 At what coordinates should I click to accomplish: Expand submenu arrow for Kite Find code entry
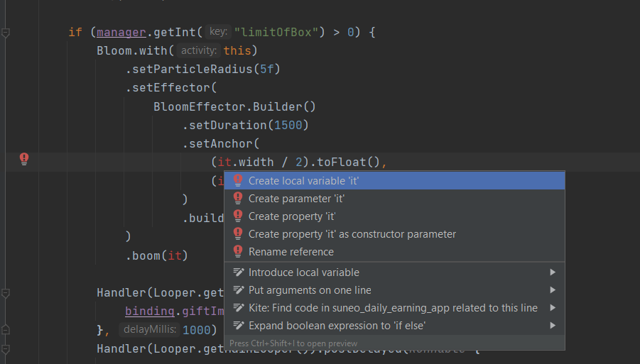(553, 308)
